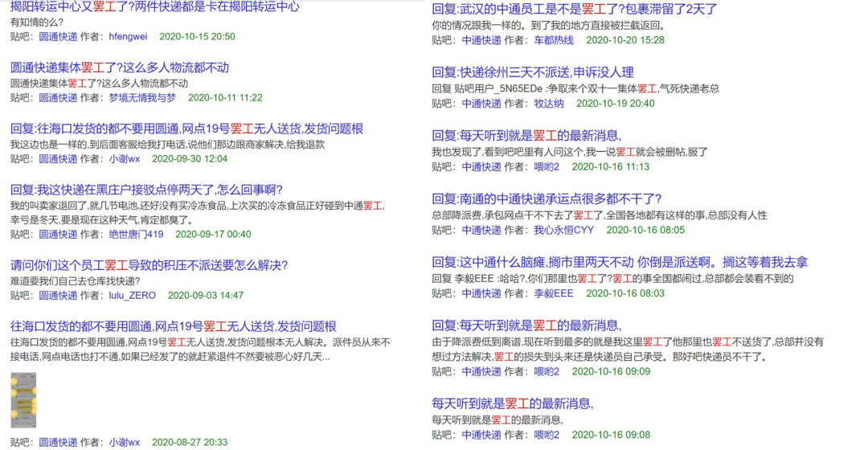Visit author 牧达纳's profile
868x450 pixels.
[x=549, y=104]
